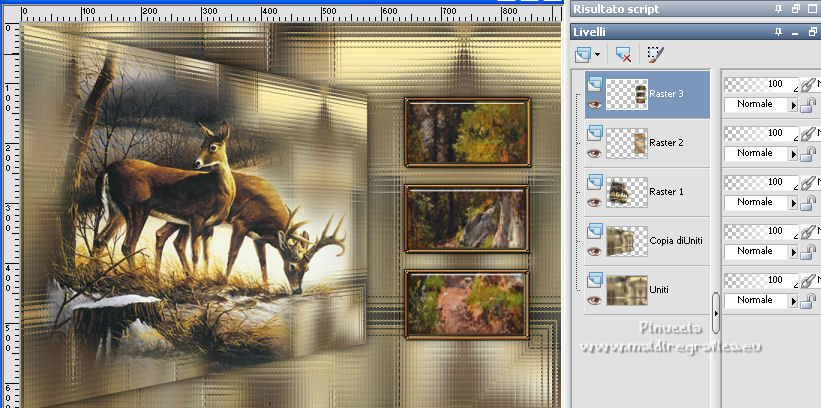Screen dimensions: 821x408
Task: Click the Uniti layer opacity slider
Action: 762,279
